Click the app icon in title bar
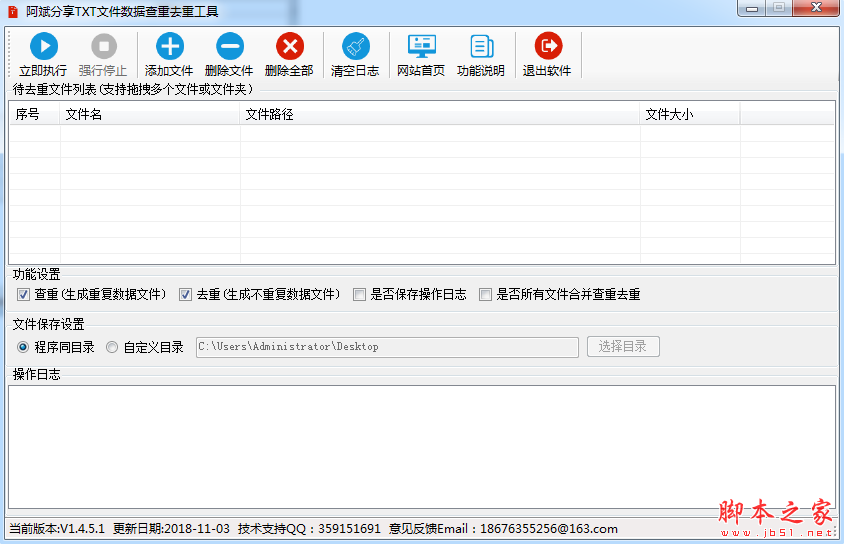The image size is (844, 544). click(x=13, y=11)
